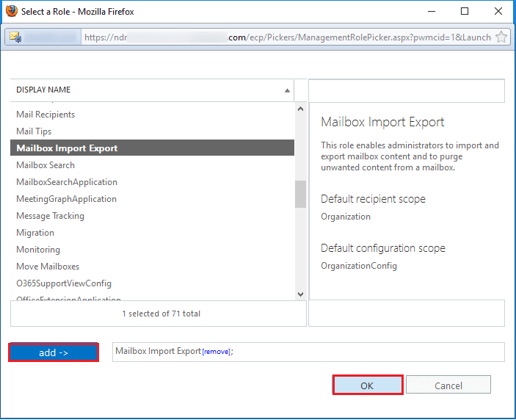Sort by the DISPLAY NAME column arrow
The width and height of the screenshot is (516, 420).
pos(287,90)
